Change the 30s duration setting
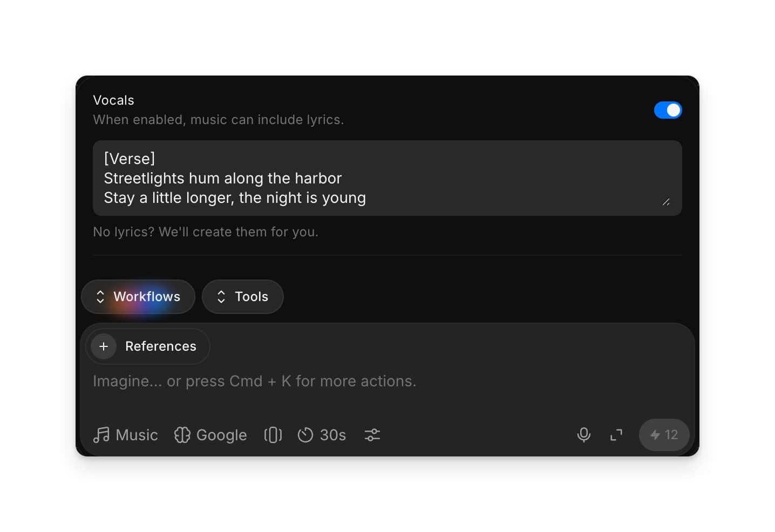 click(x=322, y=435)
